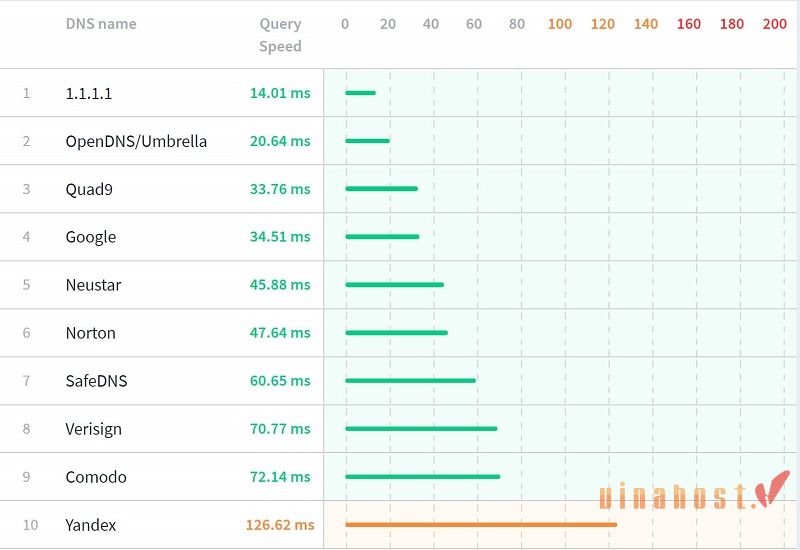Click the 60 scale label
This screenshot has height=550, width=800.
(474, 24)
